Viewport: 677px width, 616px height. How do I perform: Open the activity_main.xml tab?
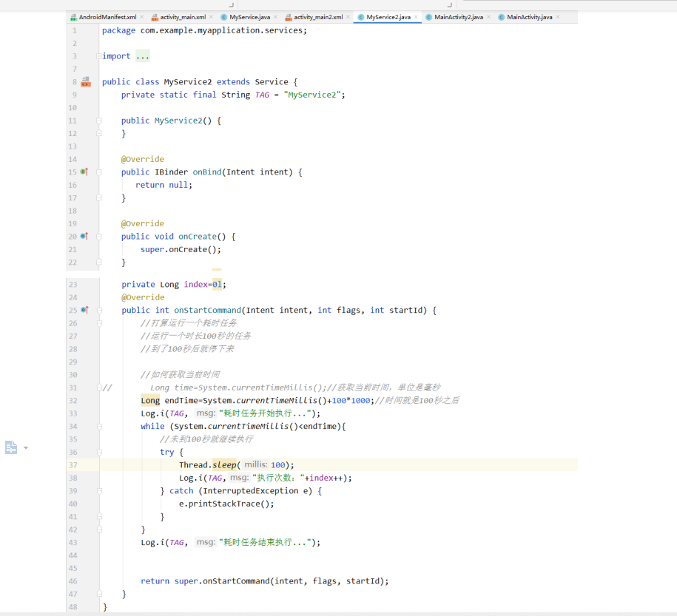pyautogui.click(x=183, y=17)
